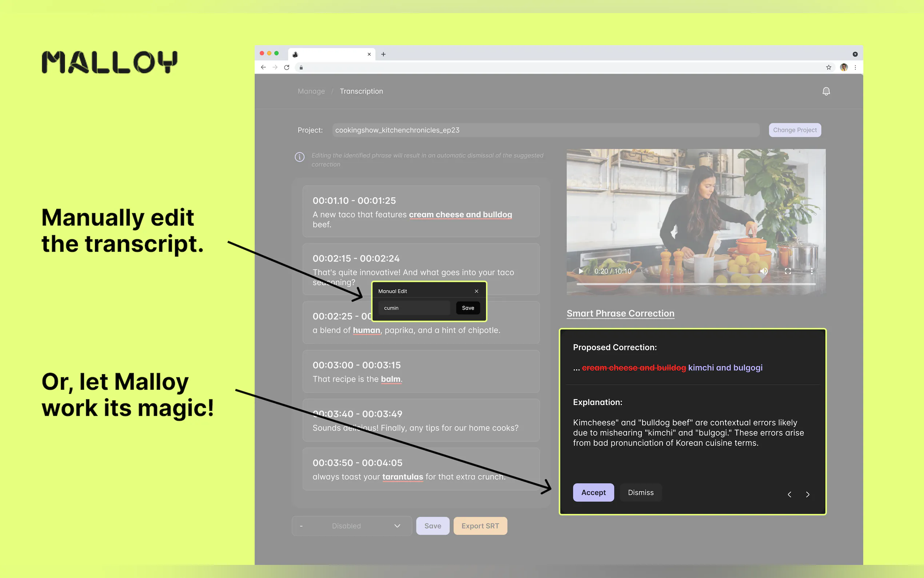Open browser three-dot menu

(x=855, y=67)
